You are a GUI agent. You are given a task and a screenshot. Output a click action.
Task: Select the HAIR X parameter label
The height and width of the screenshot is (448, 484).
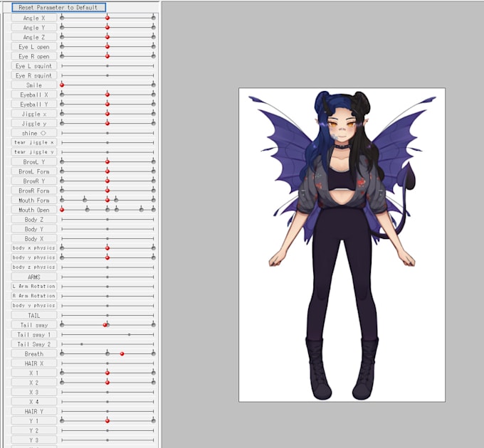(34, 363)
